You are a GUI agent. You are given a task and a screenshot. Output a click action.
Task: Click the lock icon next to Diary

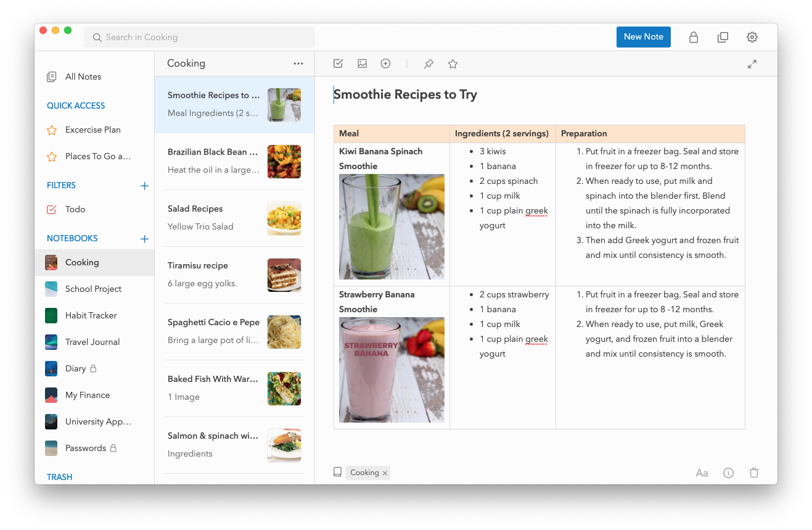click(93, 368)
